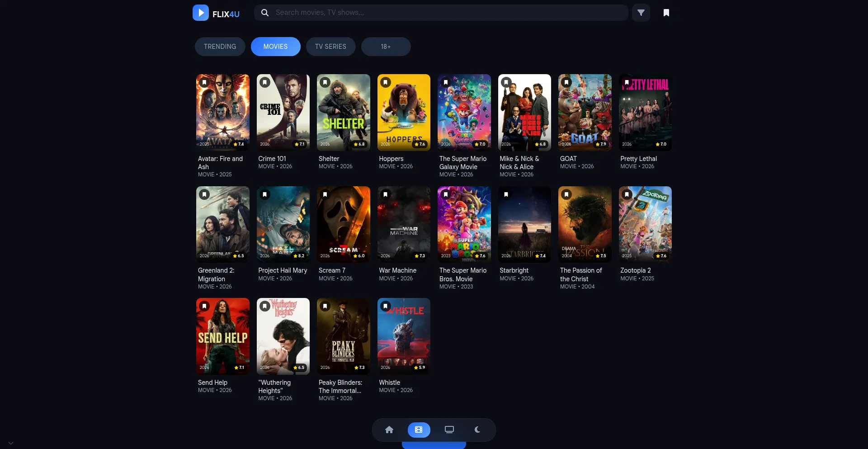Switch to the TRENDING tab
Screen dimensions: 868x449
220,47
